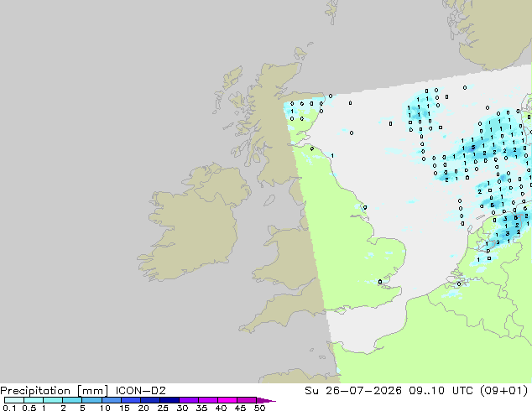Screen dimensions: 532x411
Task: Click the '45' legend scale label
Action: (x=240, y=408)
